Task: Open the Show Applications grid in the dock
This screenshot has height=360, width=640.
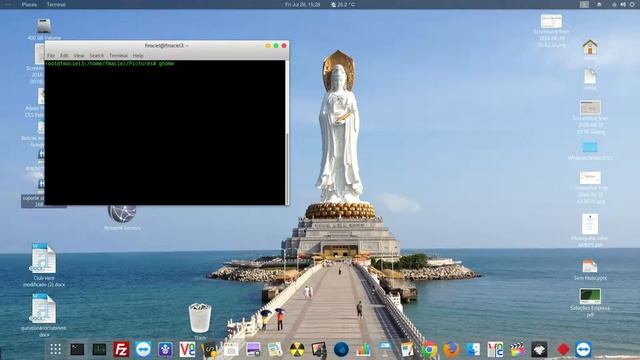Action: (56, 349)
